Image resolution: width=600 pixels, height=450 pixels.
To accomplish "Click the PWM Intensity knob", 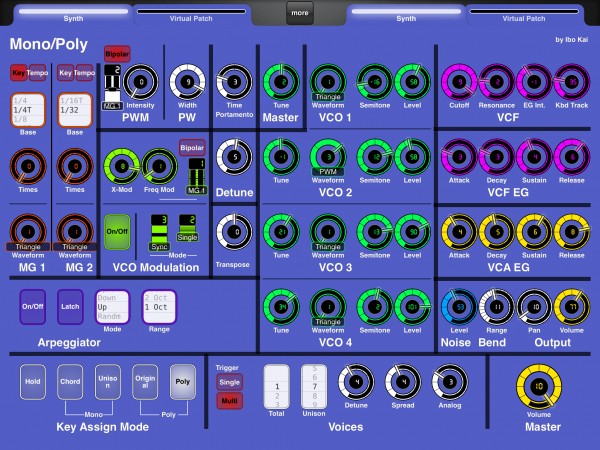I will pos(141,82).
